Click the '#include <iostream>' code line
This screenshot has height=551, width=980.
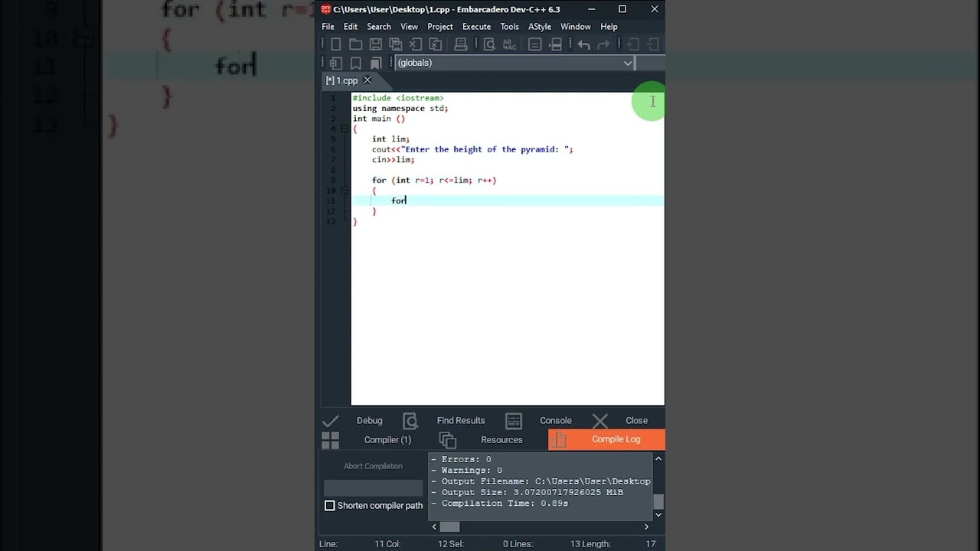[398, 98]
